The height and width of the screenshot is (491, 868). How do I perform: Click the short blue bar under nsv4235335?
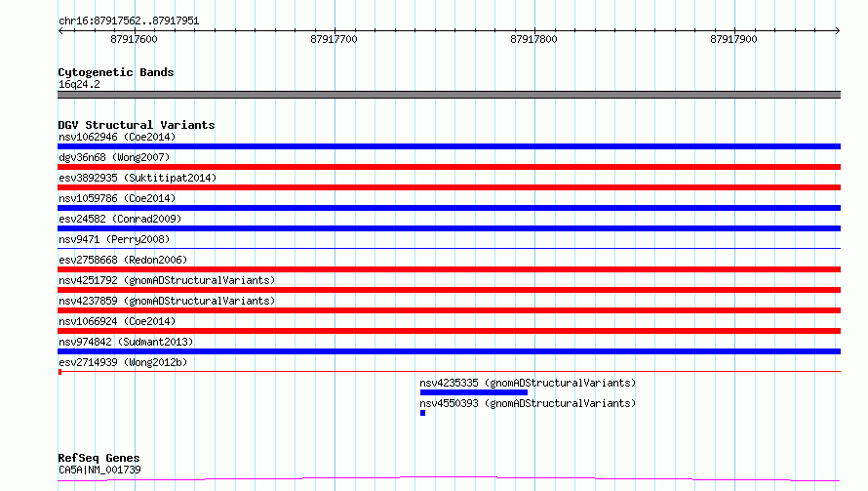point(474,392)
